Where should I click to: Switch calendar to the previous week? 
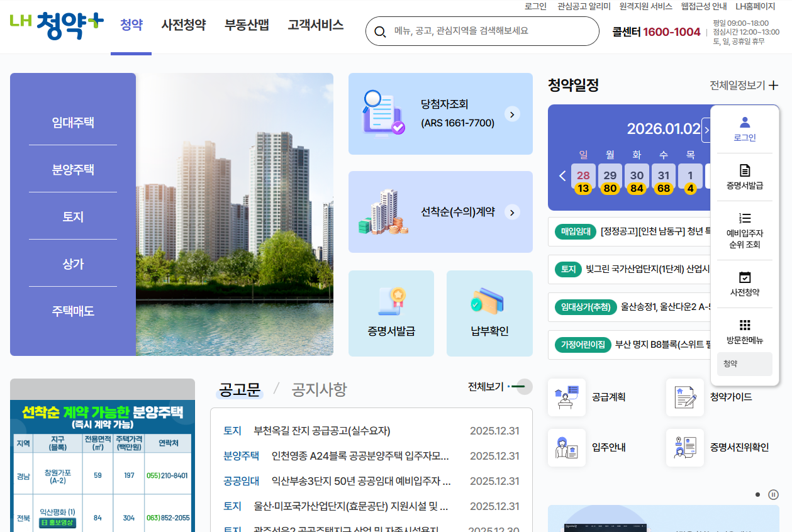[x=562, y=176]
